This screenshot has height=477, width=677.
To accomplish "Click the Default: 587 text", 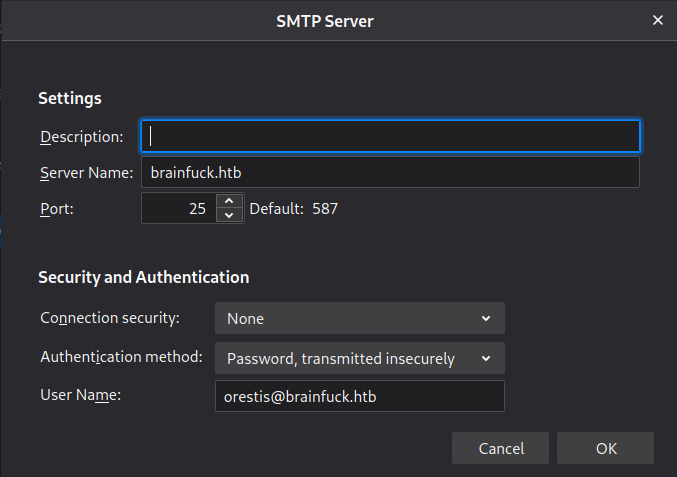I will (294, 209).
